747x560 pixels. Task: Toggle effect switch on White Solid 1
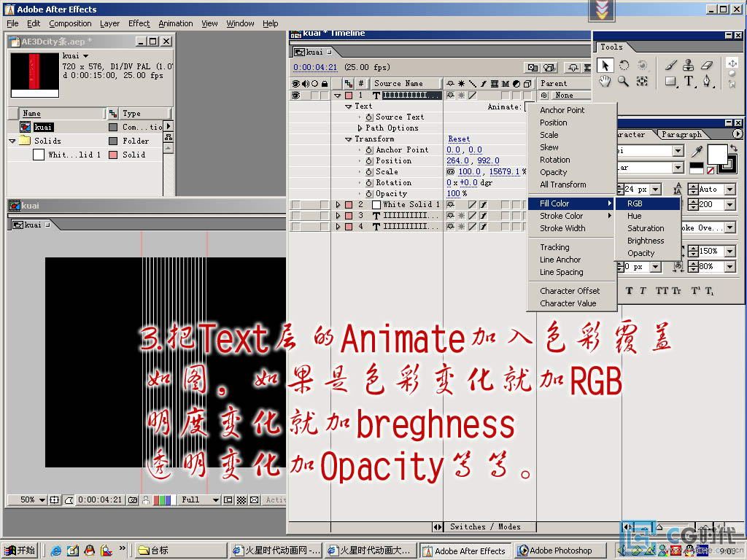[483, 204]
